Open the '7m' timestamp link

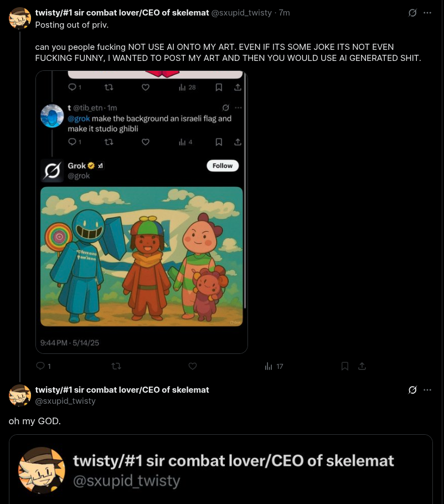point(284,13)
